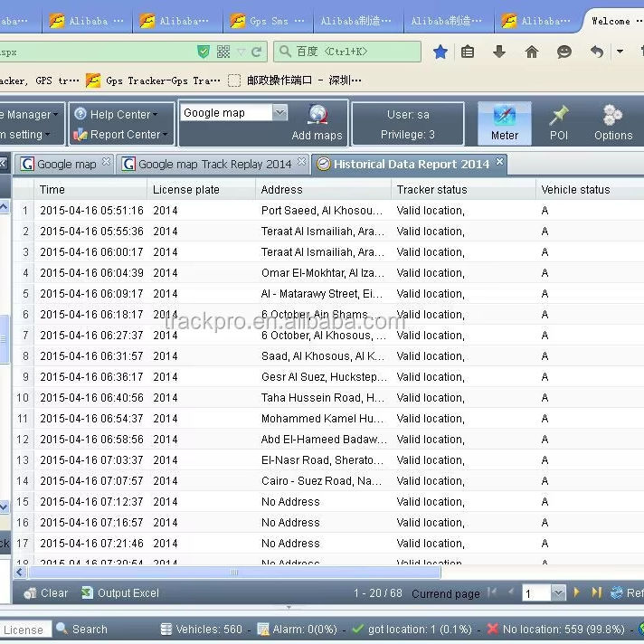Bookmark page with the star icon

[440, 52]
